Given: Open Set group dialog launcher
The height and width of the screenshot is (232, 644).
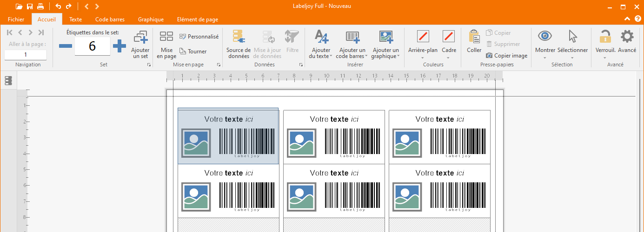Looking at the screenshot, I should [149, 65].
